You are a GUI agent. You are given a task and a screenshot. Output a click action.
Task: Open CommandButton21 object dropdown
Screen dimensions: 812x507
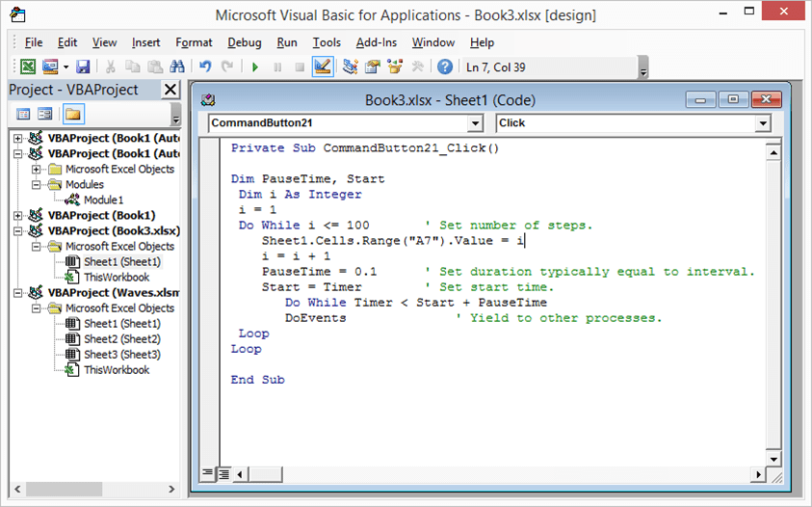click(475, 123)
